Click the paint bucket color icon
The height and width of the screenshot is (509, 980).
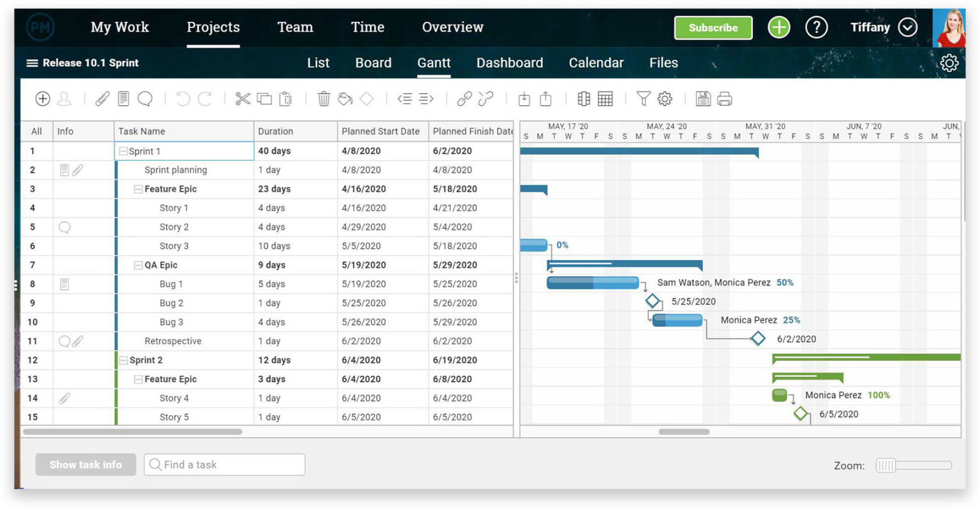[345, 99]
